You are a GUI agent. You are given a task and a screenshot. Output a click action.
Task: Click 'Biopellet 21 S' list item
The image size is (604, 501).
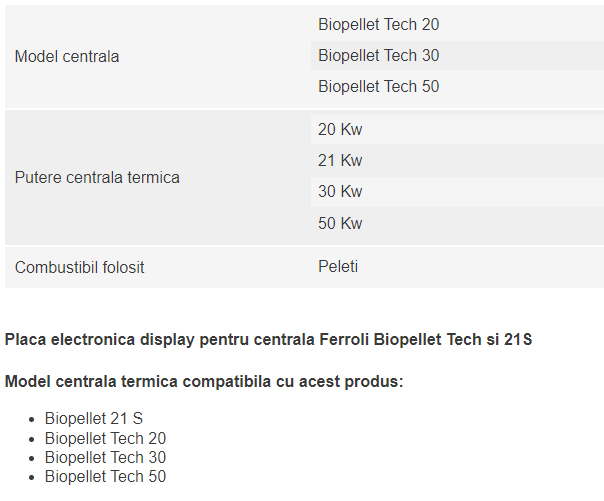click(94, 419)
